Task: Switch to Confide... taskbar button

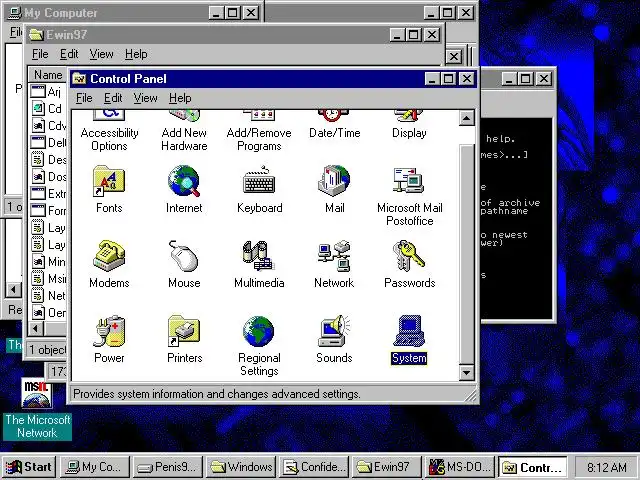Action: pyautogui.click(x=313, y=467)
